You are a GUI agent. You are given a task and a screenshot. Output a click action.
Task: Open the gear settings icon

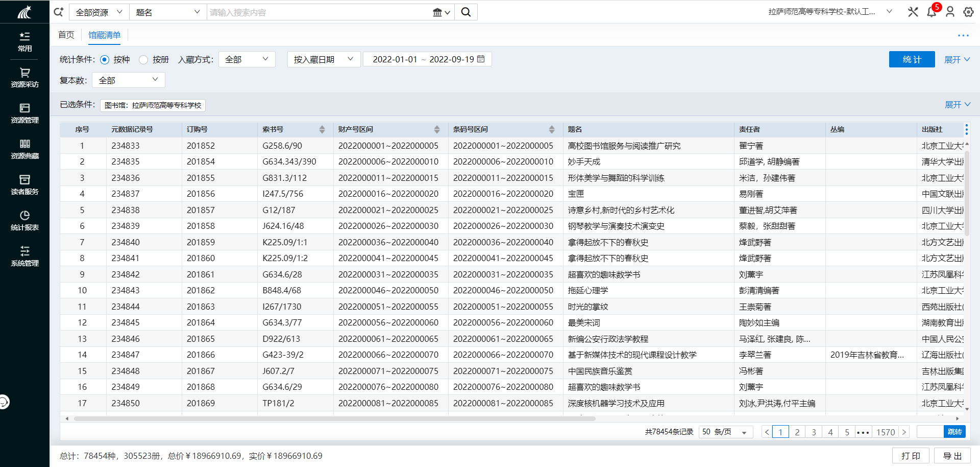[x=968, y=12]
